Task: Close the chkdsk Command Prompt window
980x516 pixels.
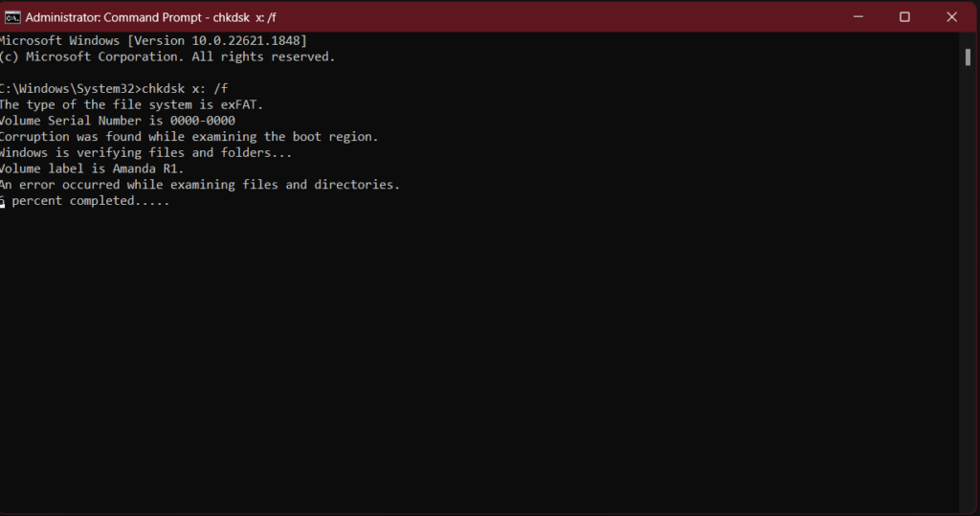Action: [x=951, y=17]
